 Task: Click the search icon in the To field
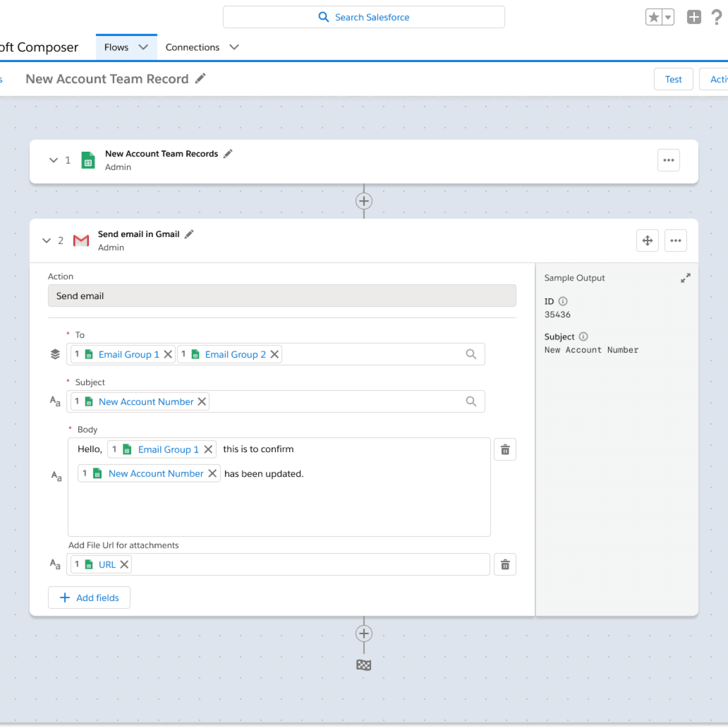pyautogui.click(x=471, y=354)
